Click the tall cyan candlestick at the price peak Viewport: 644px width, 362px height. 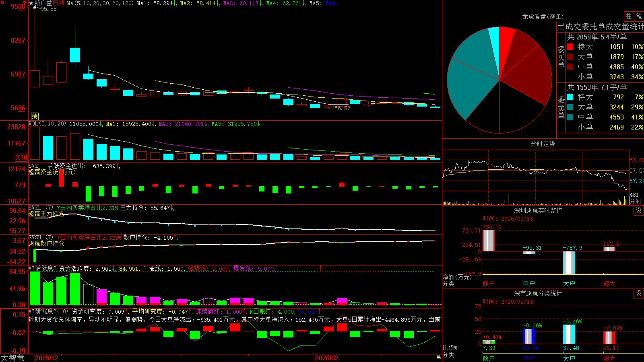click(x=75, y=55)
